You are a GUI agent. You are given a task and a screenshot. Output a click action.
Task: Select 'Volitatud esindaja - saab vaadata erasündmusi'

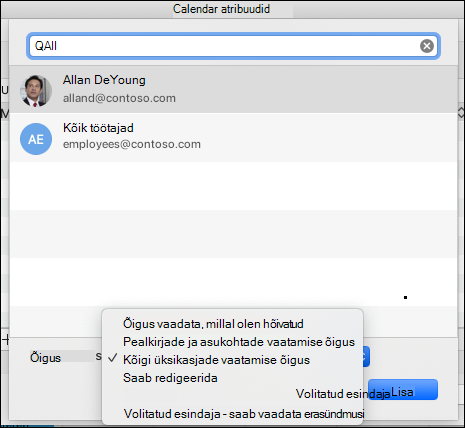click(244, 414)
